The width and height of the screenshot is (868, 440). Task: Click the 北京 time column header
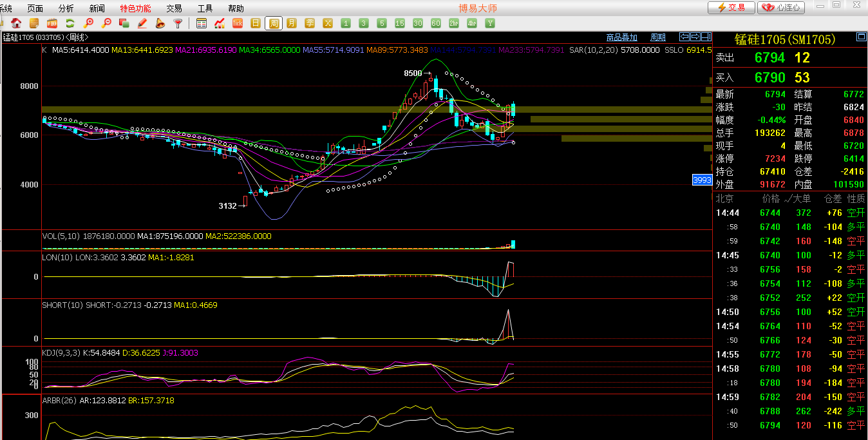[725, 198]
